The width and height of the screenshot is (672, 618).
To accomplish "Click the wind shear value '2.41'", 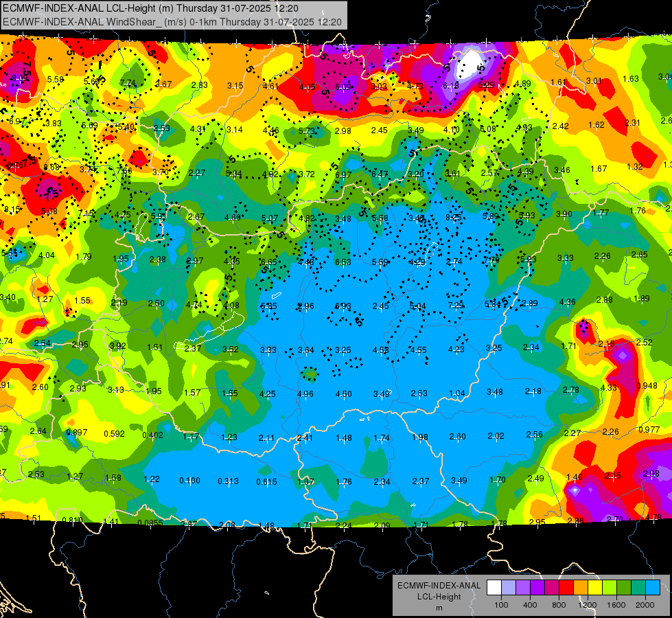I will (305, 438).
